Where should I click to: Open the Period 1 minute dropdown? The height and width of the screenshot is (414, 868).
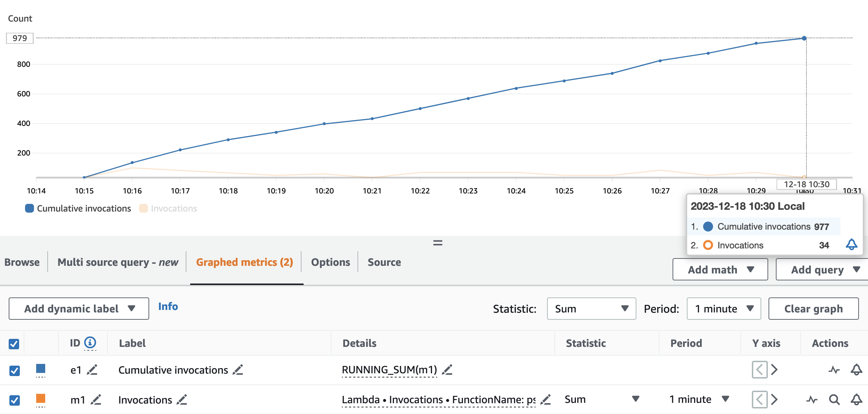click(724, 309)
